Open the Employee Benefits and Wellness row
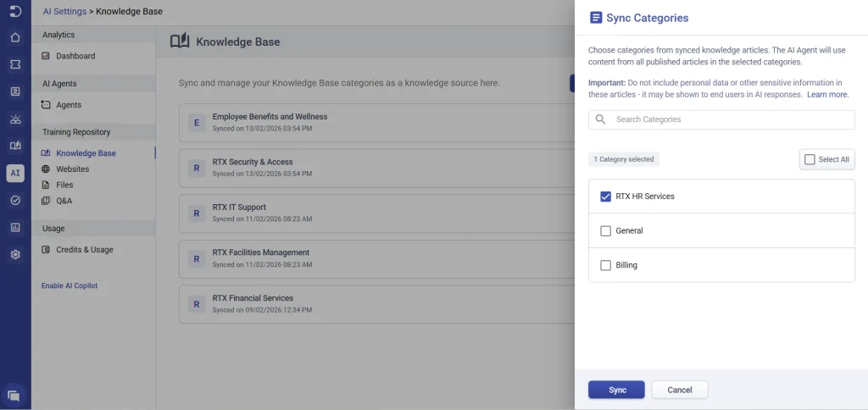The width and height of the screenshot is (868, 410). [x=376, y=122]
